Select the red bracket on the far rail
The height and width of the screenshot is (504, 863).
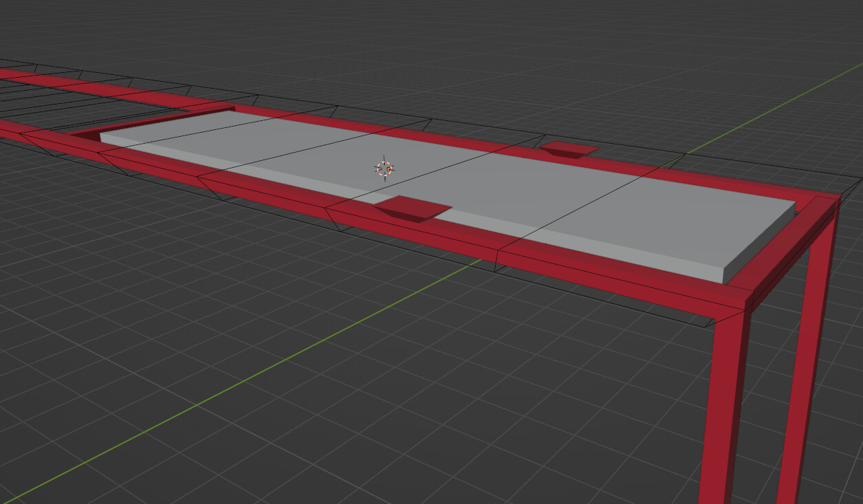click(x=569, y=150)
